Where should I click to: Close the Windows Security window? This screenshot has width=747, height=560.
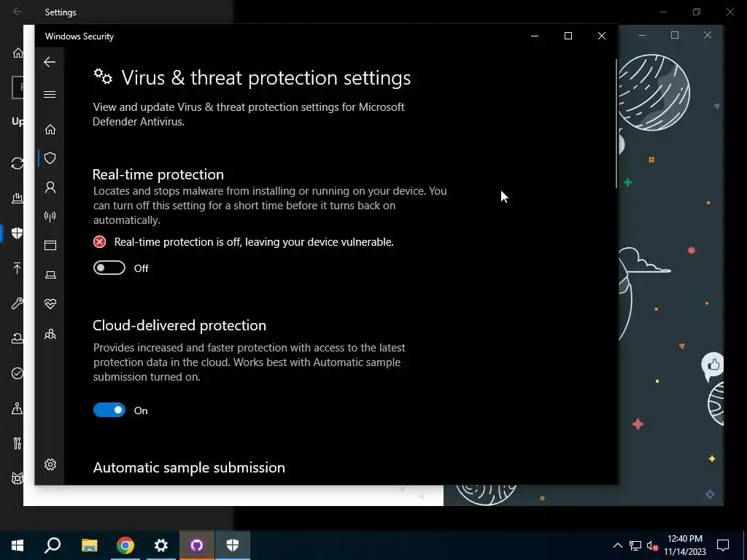pos(602,36)
